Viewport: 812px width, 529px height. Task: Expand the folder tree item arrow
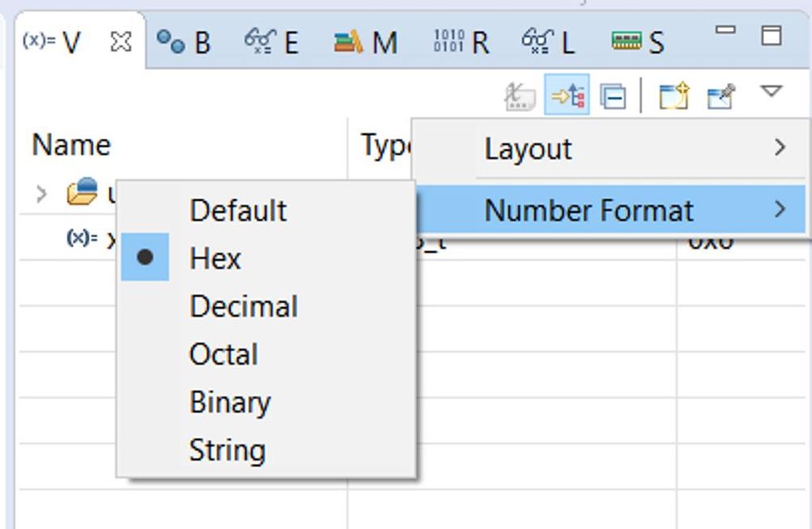pos(41,194)
